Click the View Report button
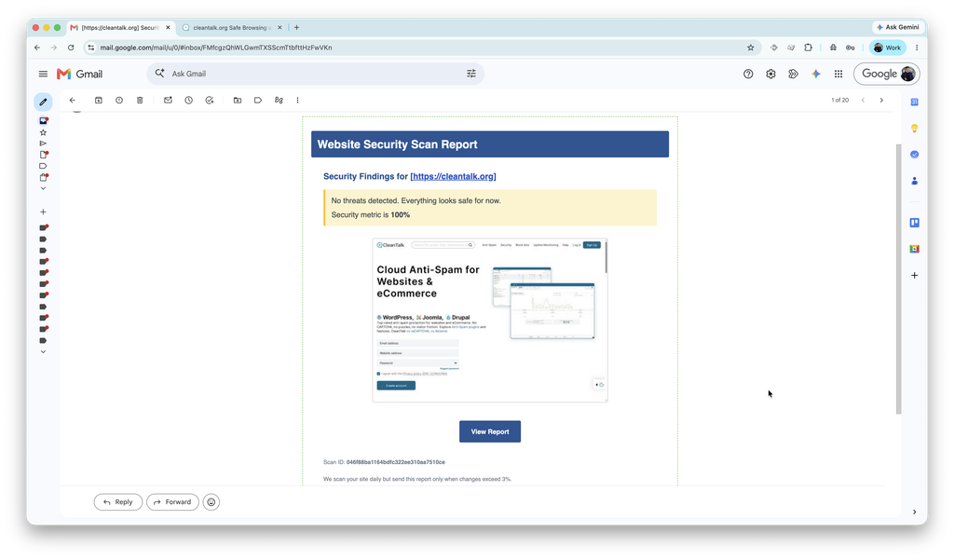The image size is (954, 560). pyautogui.click(x=490, y=431)
